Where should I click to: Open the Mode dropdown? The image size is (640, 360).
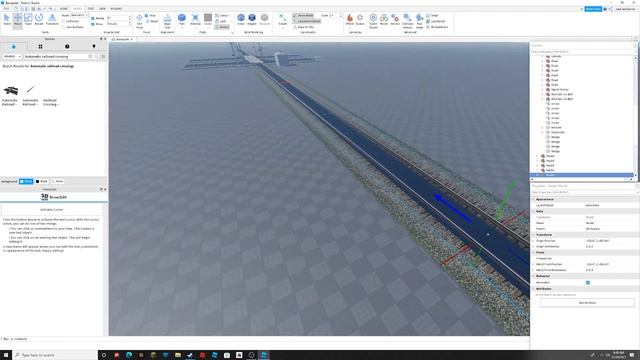click(80, 16)
